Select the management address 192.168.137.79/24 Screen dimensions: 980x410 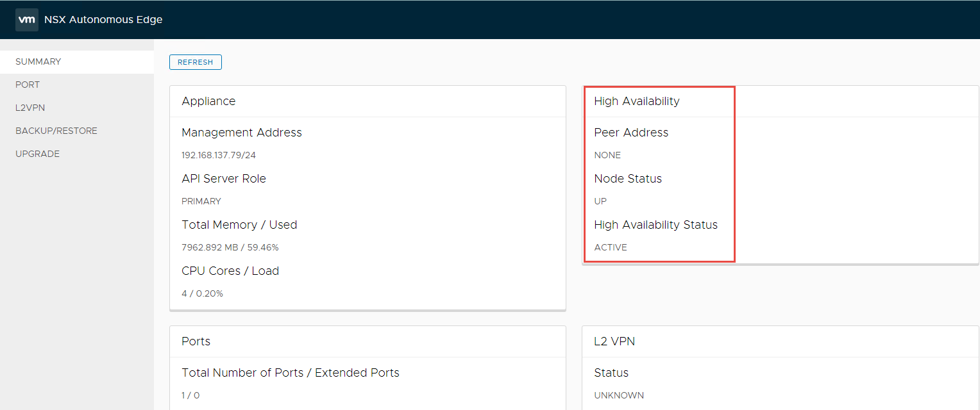pyautogui.click(x=219, y=155)
